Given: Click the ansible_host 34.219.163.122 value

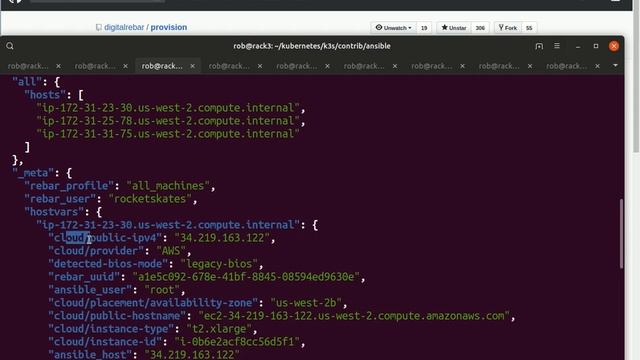Looking at the screenshot, I should coord(192,354).
